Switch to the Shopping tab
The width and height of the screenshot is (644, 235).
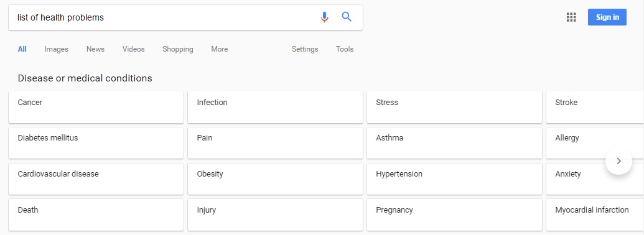pos(177,49)
